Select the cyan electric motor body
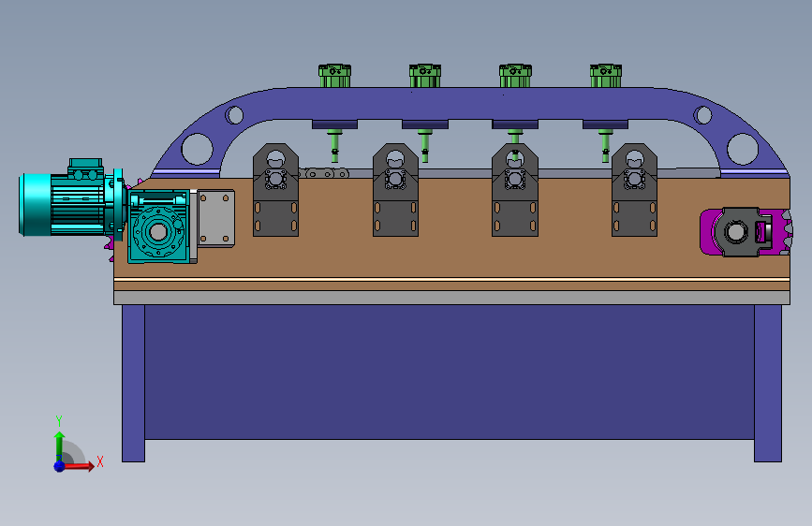Screen dimensions: 812x526 [x=62, y=204]
